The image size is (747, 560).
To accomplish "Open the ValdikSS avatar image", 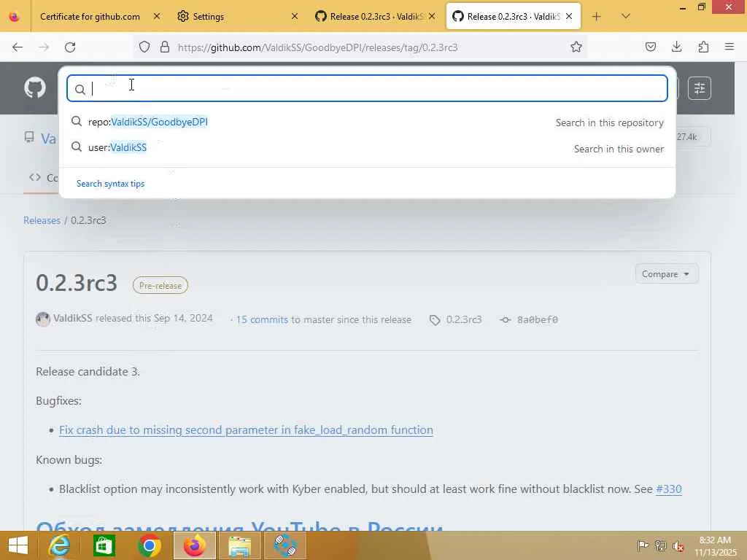I will click(43, 319).
